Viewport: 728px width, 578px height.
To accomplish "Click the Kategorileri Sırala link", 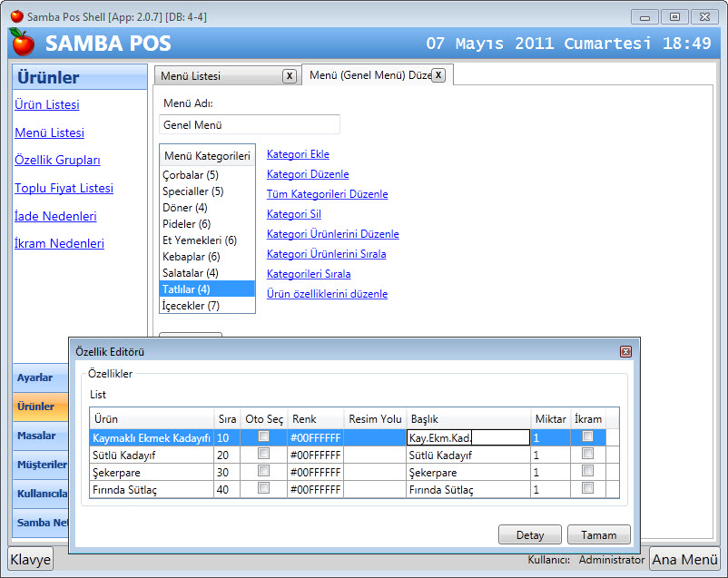I will [x=309, y=273].
